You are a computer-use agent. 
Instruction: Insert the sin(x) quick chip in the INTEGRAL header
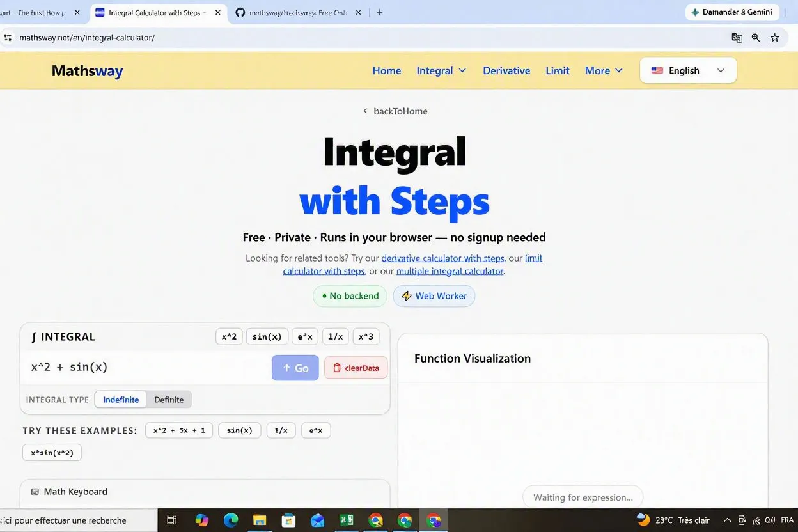(x=267, y=336)
